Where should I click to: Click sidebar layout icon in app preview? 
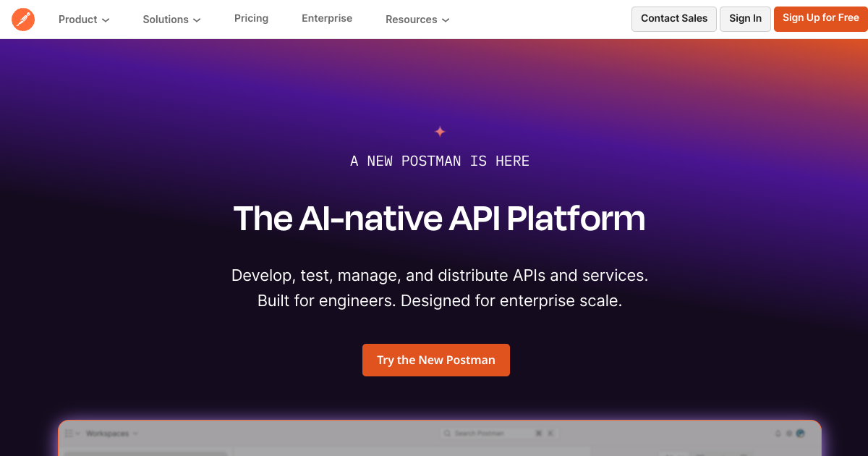pyautogui.click(x=71, y=434)
